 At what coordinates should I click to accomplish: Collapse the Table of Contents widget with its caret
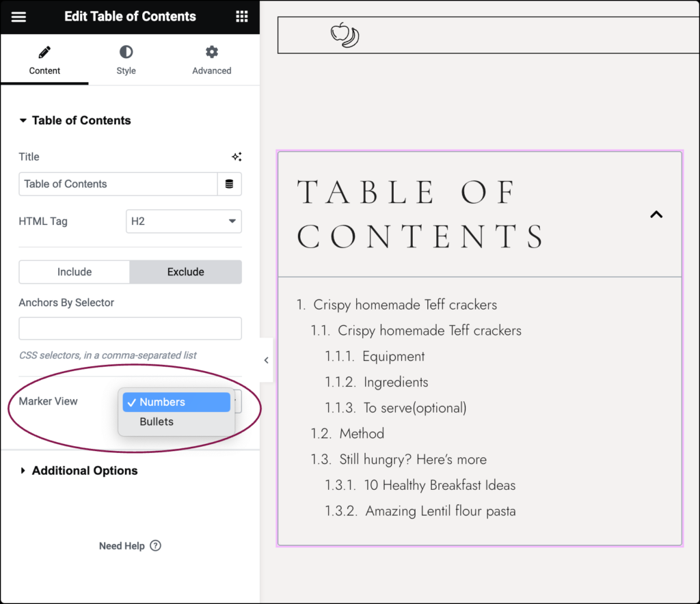coord(656,214)
